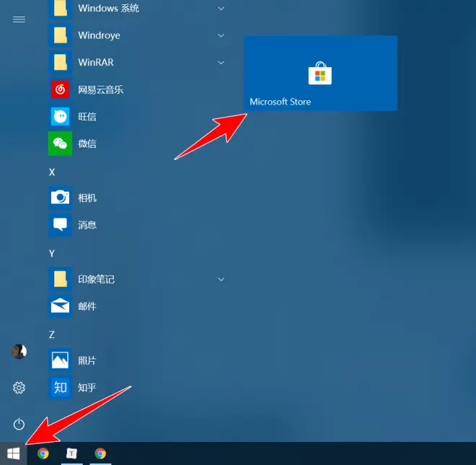Open the Microsoft Store tile
Image resolution: width=476 pixels, height=465 pixels.
point(320,73)
